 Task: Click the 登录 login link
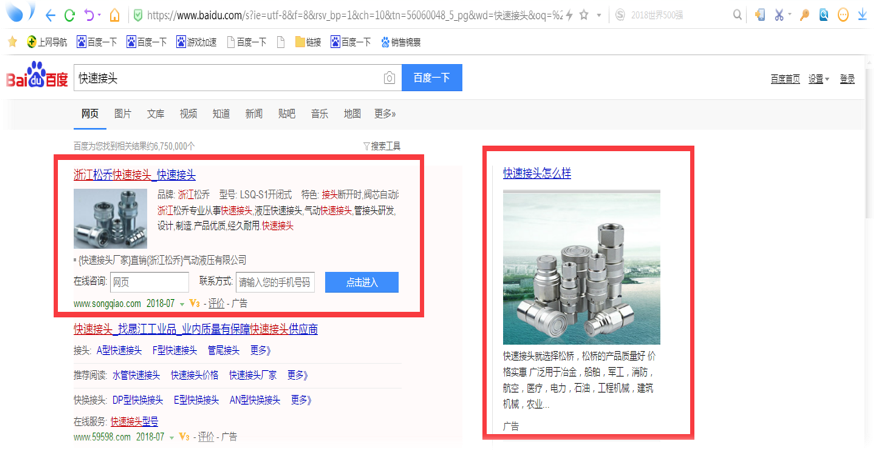847,79
